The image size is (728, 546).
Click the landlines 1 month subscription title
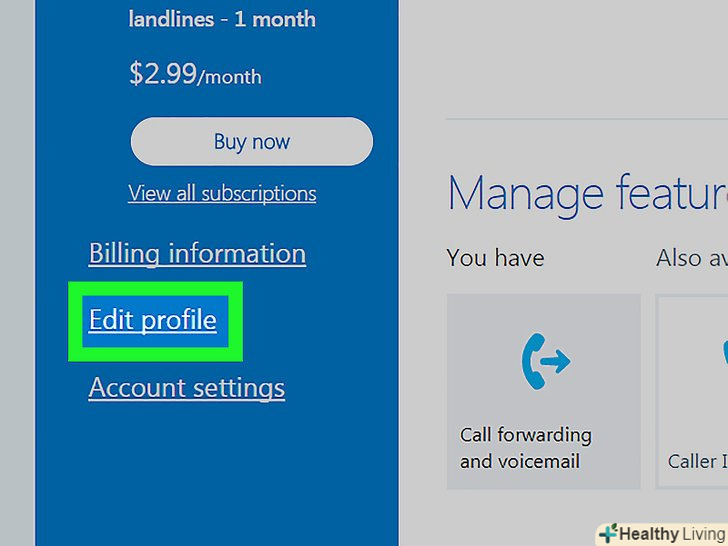click(222, 20)
